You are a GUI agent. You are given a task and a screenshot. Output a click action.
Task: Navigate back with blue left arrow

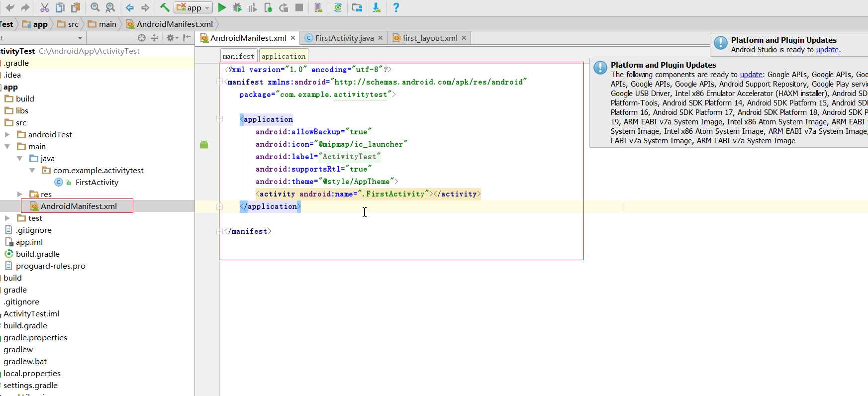coord(130,7)
